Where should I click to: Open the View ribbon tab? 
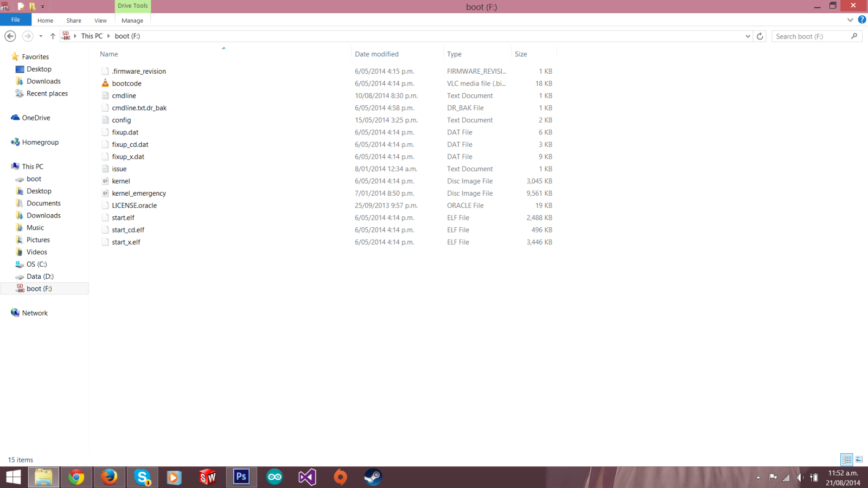(100, 21)
